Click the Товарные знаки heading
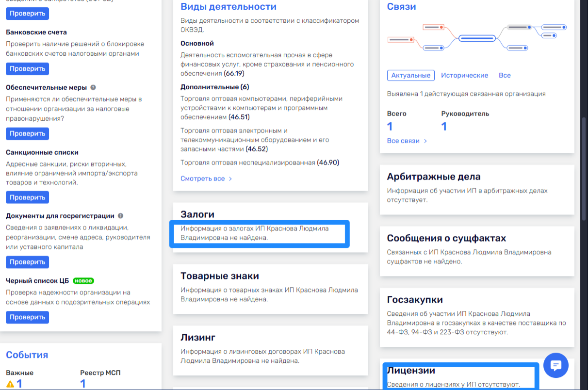Viewport: 588px width, 390px height. pyautogui.click(x=220, y=276)
